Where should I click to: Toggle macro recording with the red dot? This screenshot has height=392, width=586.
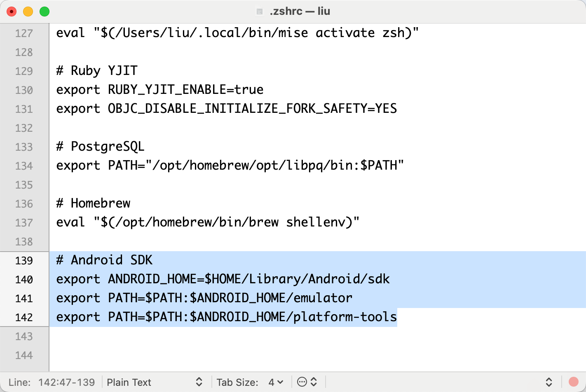pyautogui.click(x=573, y=382)
